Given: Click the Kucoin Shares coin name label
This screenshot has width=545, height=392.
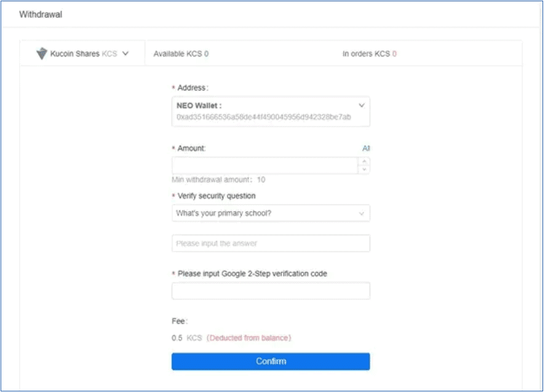Looking at the screenshot, I should point(74,54).
